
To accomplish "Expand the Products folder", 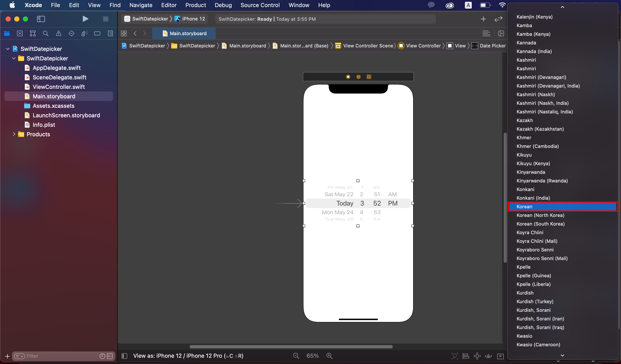I will (x=14, y=134).
